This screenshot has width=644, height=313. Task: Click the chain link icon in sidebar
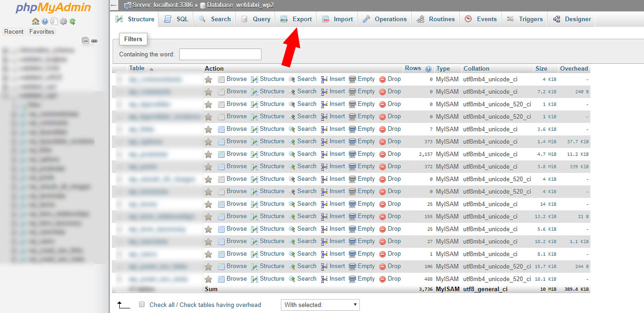pos(94,41)
